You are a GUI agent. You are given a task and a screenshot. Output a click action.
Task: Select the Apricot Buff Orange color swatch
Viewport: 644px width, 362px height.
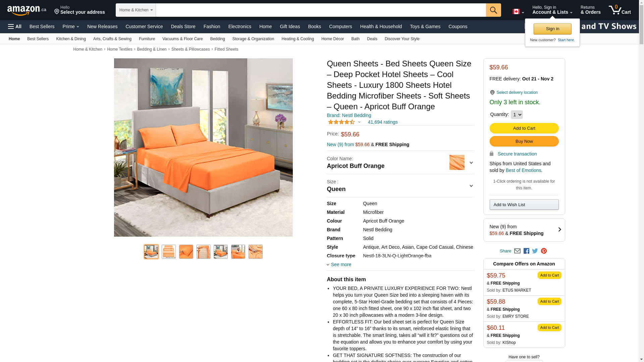click(457, 163)
